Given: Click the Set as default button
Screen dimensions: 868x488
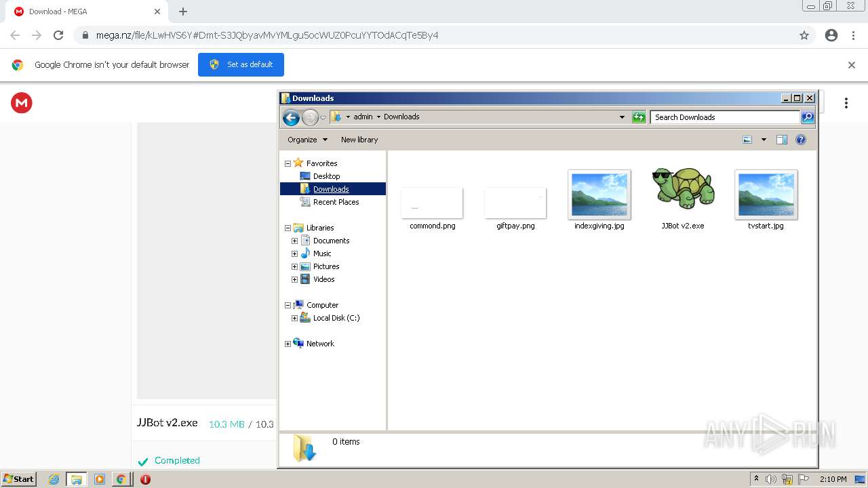Looking at the screenshot, I should (241, 64).
